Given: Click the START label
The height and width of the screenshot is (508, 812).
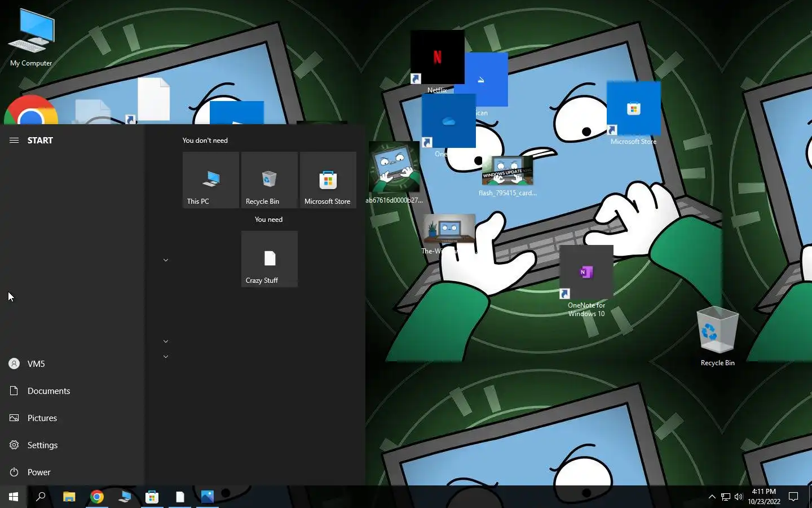Looking at the screenshot, I should [x=40, y=141].
